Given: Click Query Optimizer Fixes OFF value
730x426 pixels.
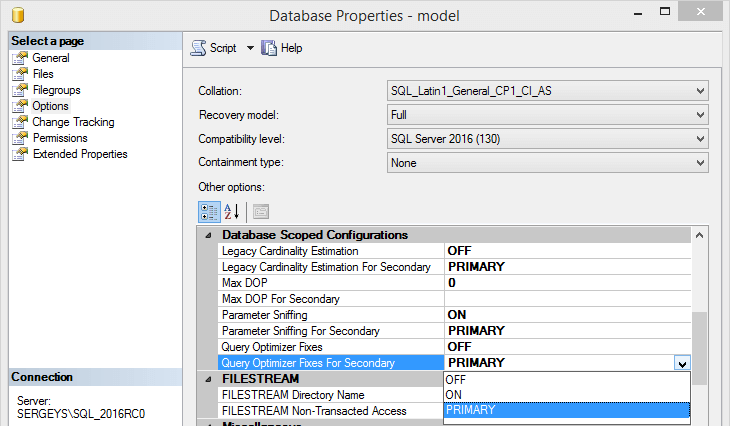Looking at the screenshot, I should point(460,347).
